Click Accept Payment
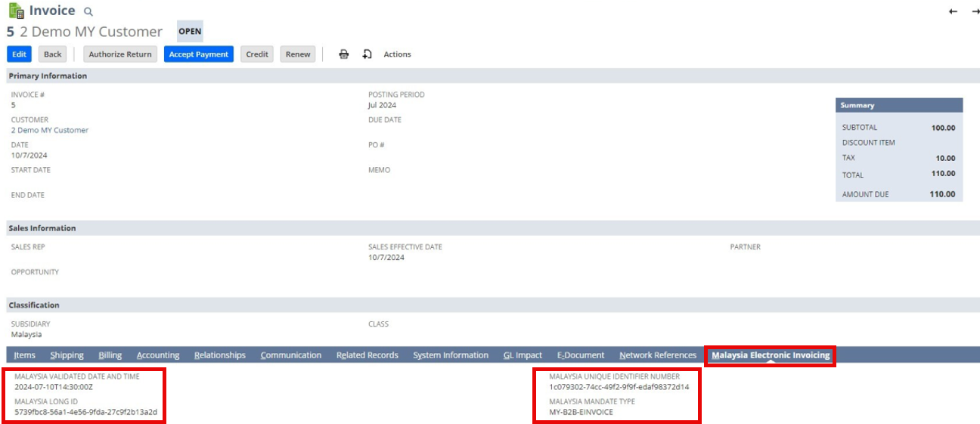Screen dimensions: 980x424 click(199, 54)
